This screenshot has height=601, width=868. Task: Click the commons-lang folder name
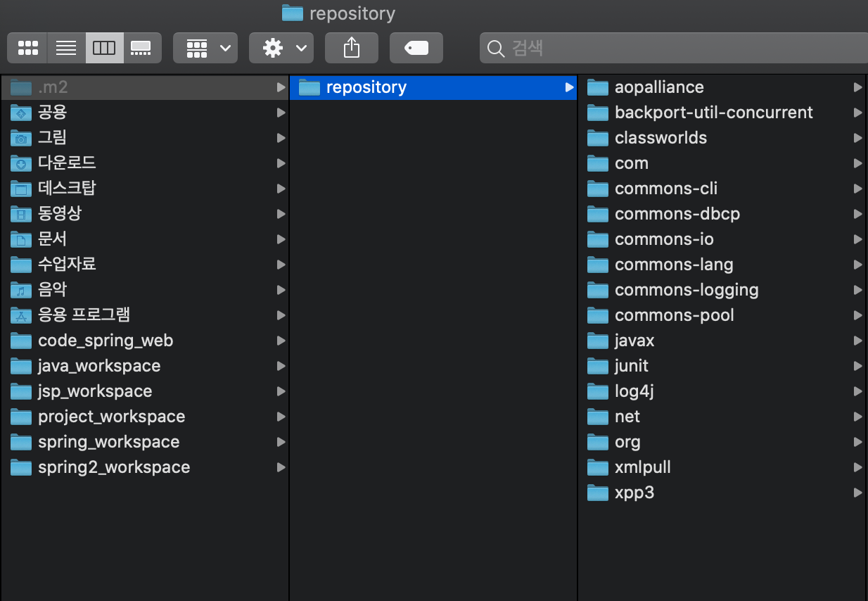[x=674, y=265]
